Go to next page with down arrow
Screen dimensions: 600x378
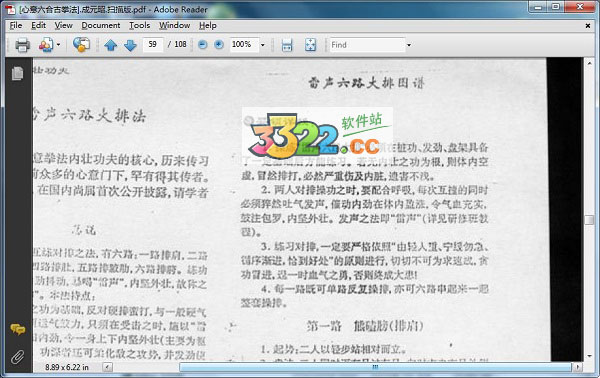click(x=130, y=45)
